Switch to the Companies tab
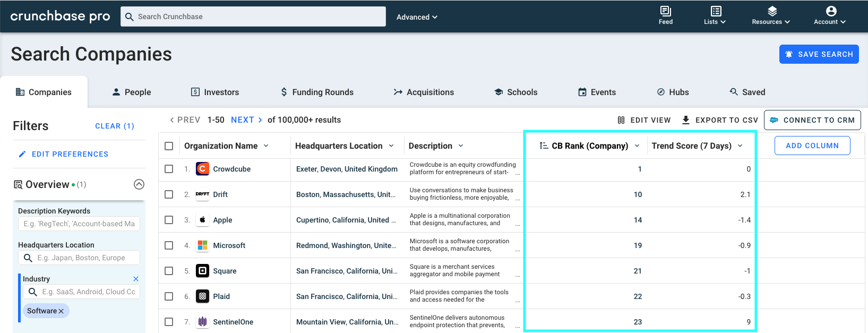The width and height of the screenshot is (868, 333). [x=44, y=92]
